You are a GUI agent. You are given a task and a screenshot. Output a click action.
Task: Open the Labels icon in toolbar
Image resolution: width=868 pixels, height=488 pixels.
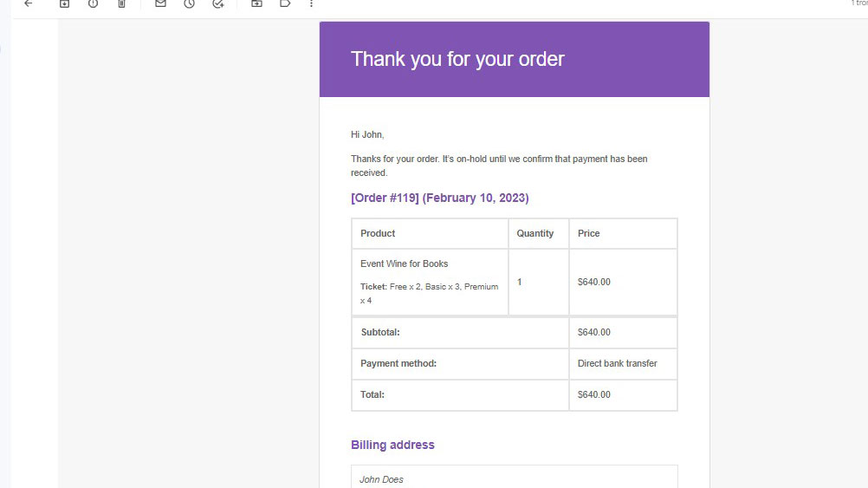[x=285, y=4]
